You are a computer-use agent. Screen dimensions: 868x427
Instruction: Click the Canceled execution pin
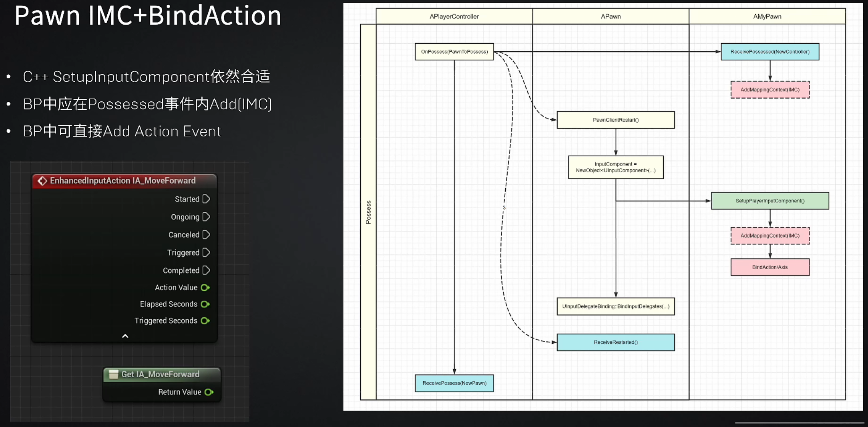tap(206, 235)
